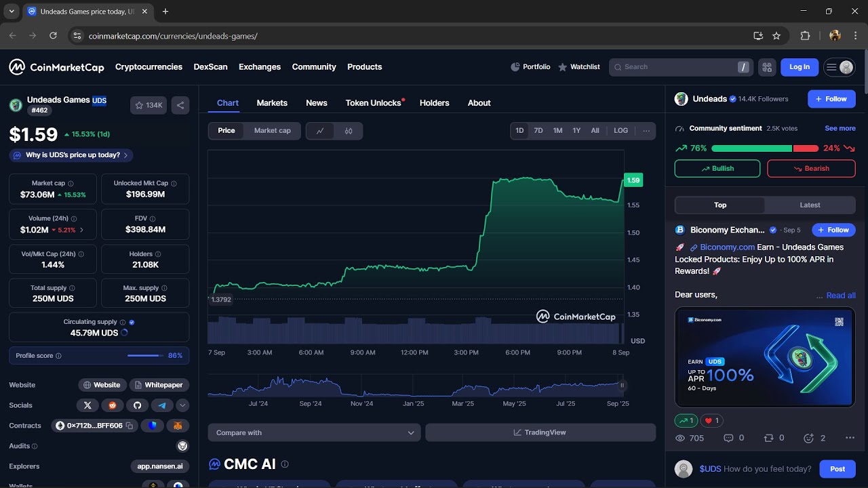Open the Token Unlocks tab
This screenshot has width=868, height=488.
[x=374, y=103]
